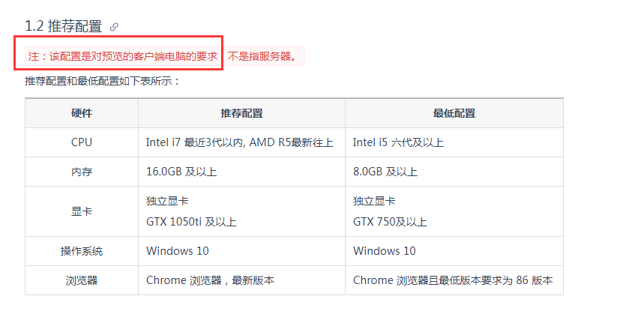Click the 显卡 row label
Screen dimensions: 644x314
82,211
